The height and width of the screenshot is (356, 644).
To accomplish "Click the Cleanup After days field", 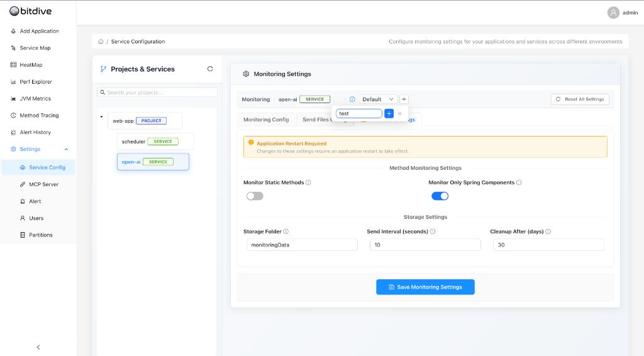I will point(548,245).
